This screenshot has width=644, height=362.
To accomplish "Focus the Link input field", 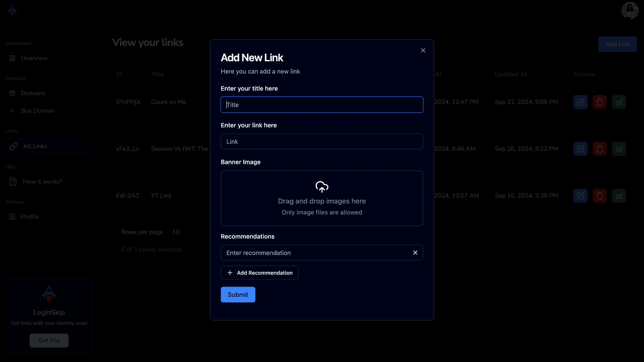I will [322, 141].
